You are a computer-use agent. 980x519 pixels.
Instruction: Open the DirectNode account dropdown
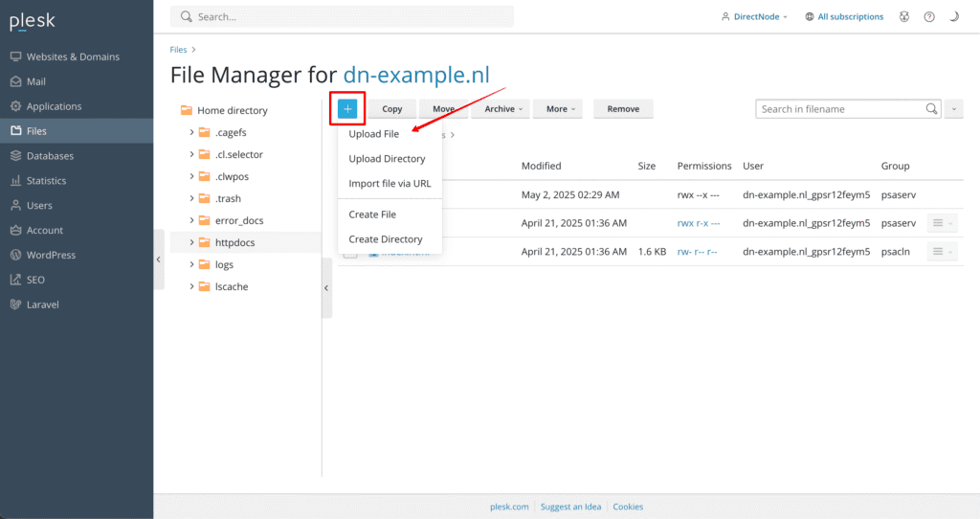pos(754,17)
